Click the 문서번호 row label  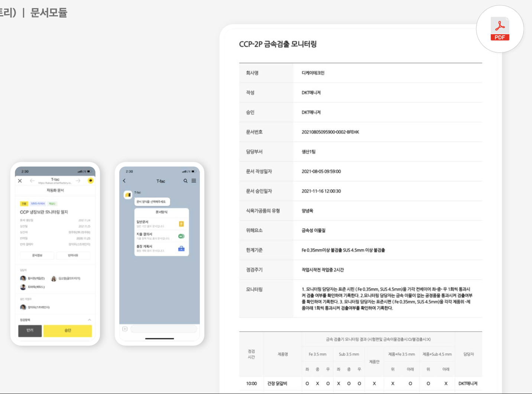click(254, 132)
